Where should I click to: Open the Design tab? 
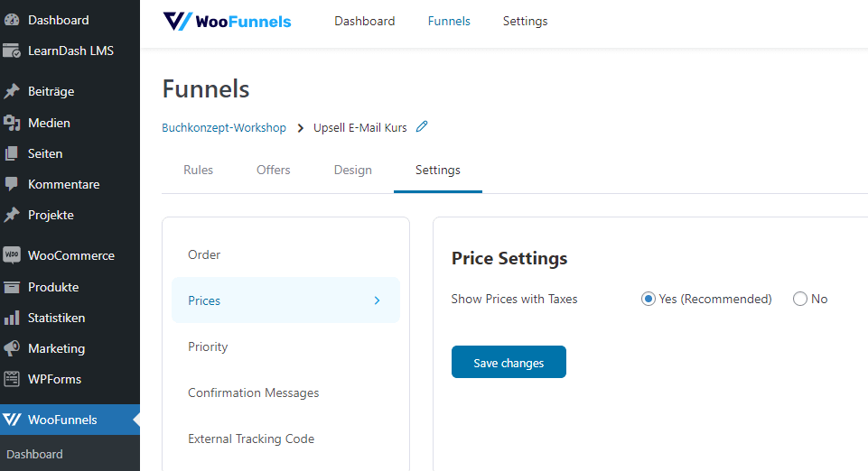click(352, 170)
